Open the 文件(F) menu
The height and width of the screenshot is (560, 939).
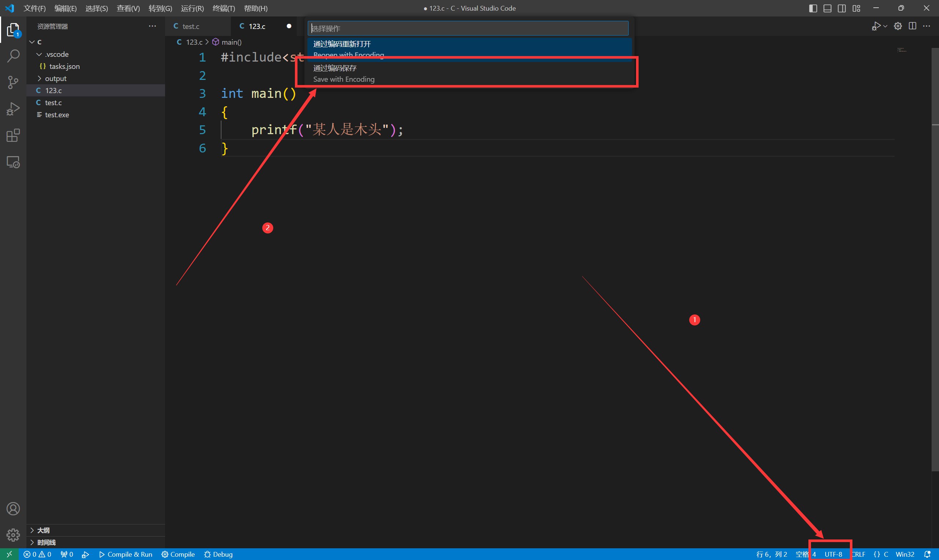[x=34, y=8]
